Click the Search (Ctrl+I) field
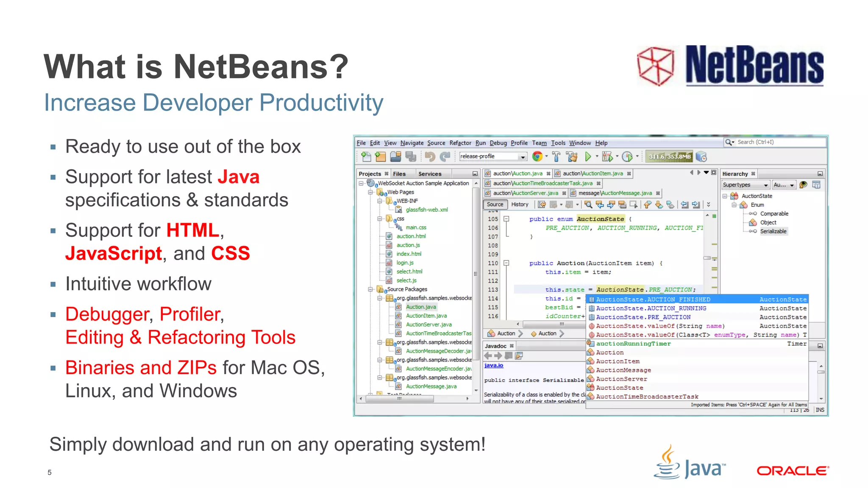Screen dimensions: 868x488 [775, 142]
